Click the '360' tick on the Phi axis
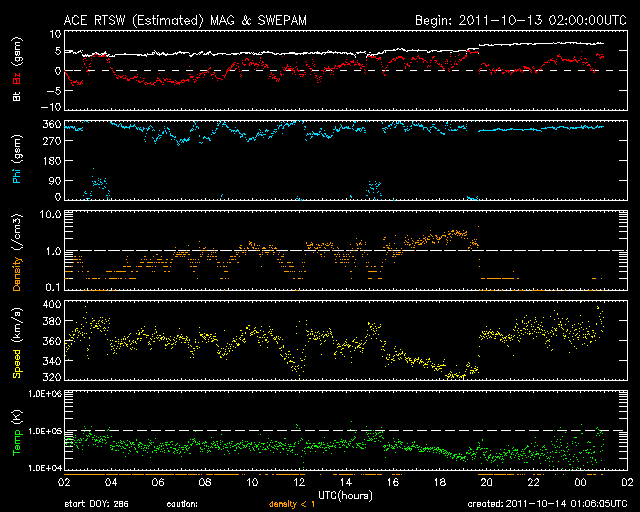Viewport: 640px width, 512px height. (x=52, y=124)
